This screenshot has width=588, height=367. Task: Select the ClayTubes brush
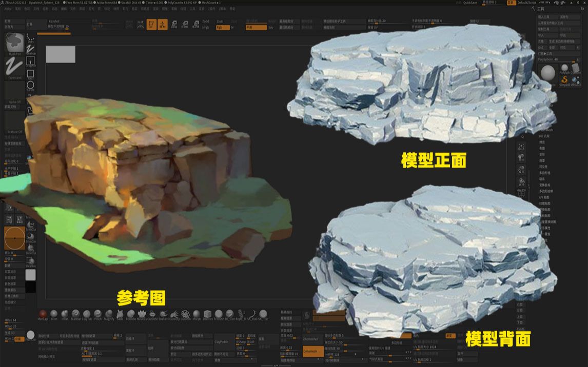tap(87, 314)
